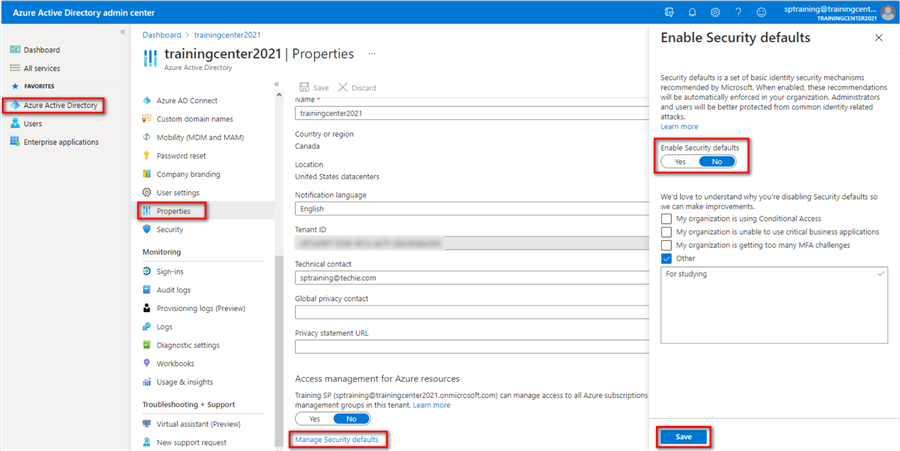
Task: Collapse the left navigation sidebar
Action: coord(123,32)
